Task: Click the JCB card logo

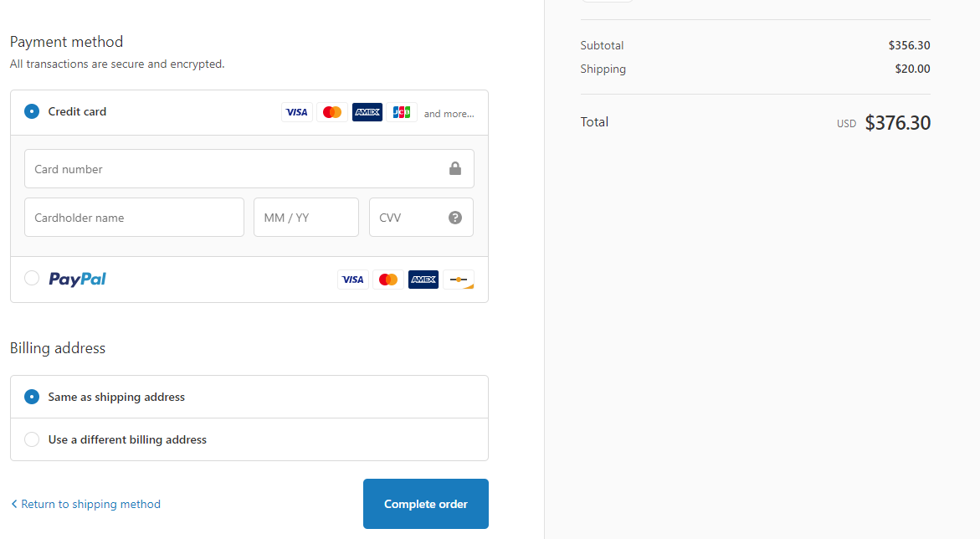Action: click(402, 112)
